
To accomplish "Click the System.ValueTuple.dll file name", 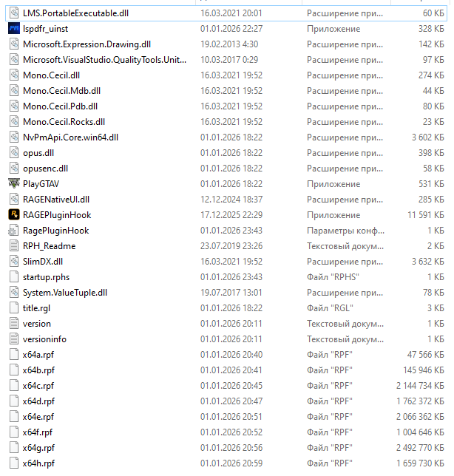I will tap(65, 293).
